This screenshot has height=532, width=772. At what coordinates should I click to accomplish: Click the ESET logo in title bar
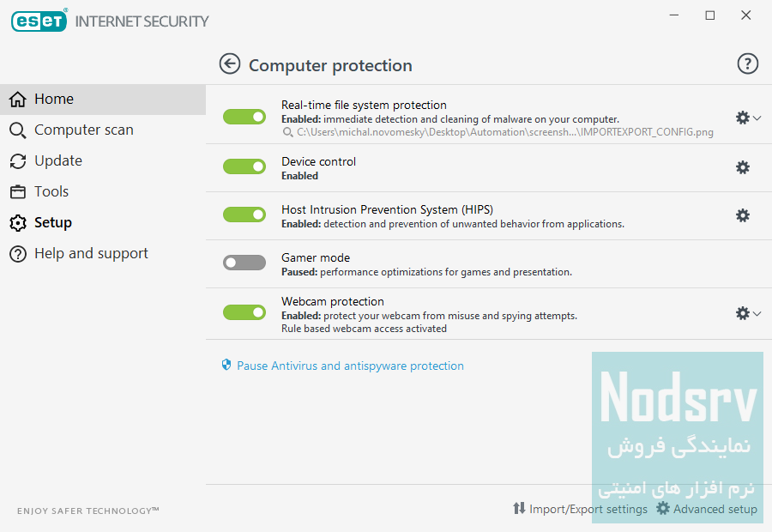[39, 21]
